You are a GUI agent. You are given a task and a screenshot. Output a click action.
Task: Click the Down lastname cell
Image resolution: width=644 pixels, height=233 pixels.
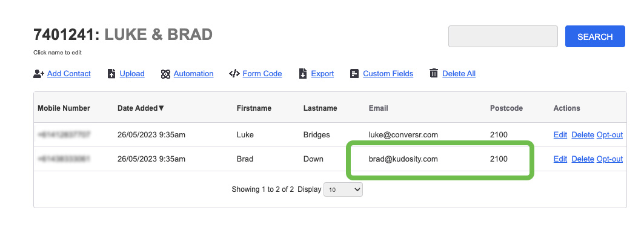tap(313, 159)
